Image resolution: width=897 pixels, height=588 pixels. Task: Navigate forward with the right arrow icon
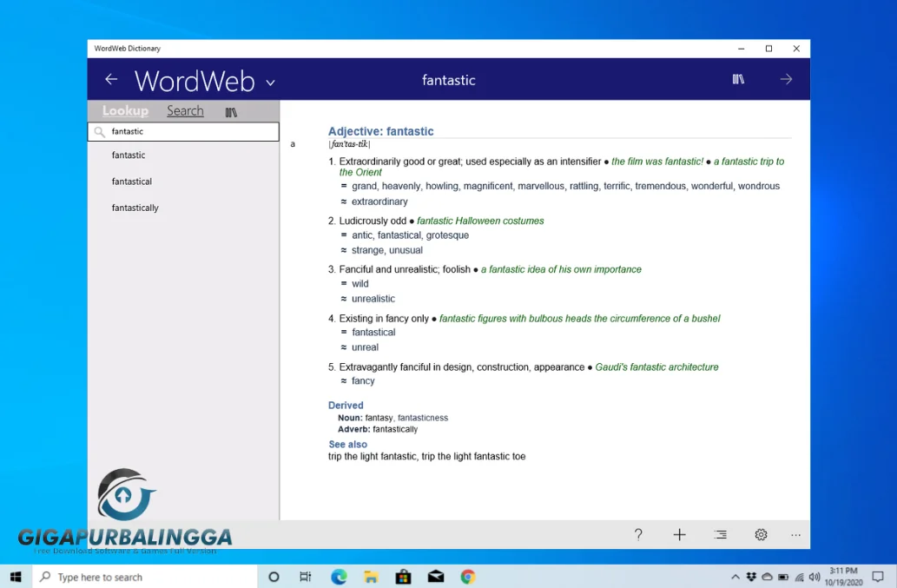point(786,79)
